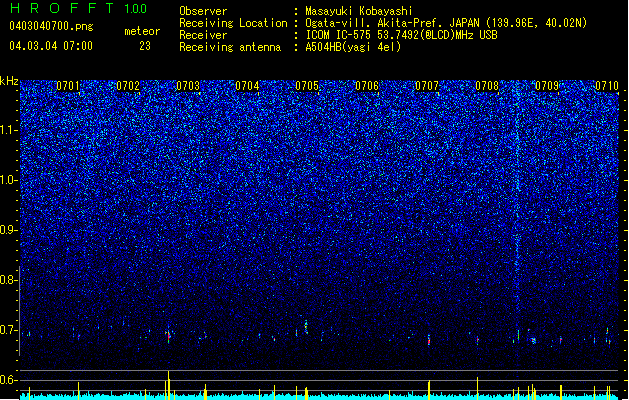Click the HROFFT 1.0.0 title text
This screenshot has height=400, width=629.
click(78, 8)
